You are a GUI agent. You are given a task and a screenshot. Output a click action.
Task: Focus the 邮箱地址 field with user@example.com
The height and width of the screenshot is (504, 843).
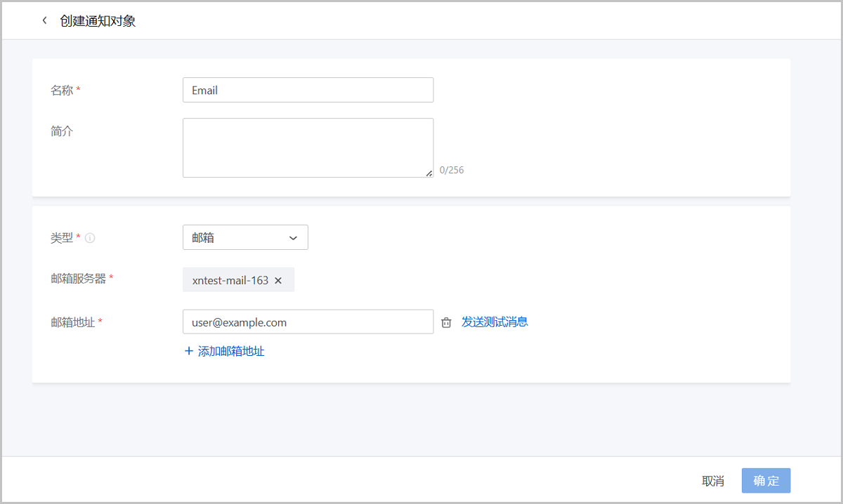(x=308, y=321)
